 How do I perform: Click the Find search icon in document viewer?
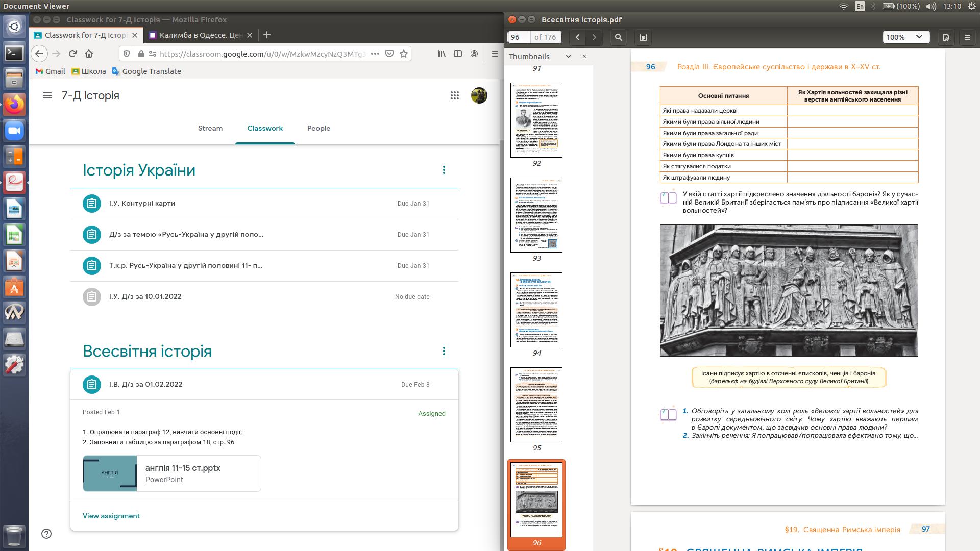(619, 37)
